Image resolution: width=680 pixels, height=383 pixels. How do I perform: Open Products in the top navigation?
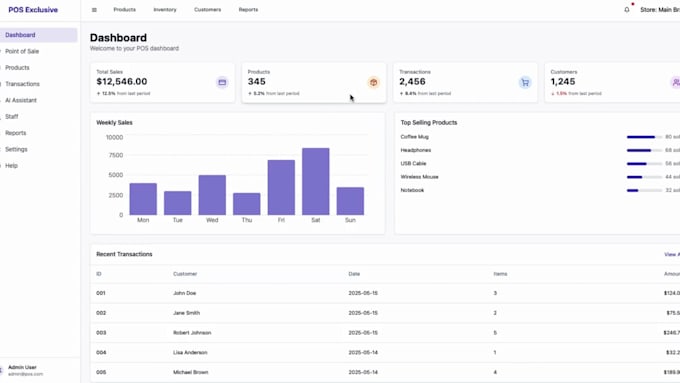124,10
